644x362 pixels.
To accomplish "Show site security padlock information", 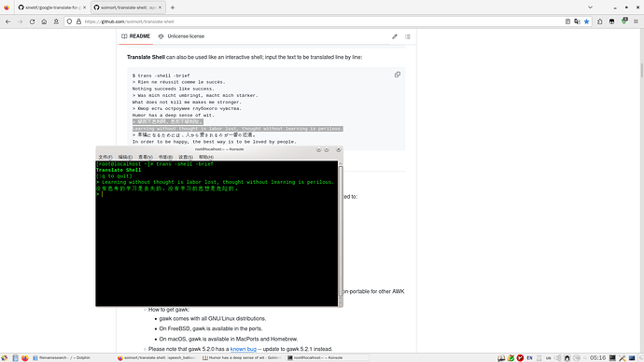I will coord(78,21).
